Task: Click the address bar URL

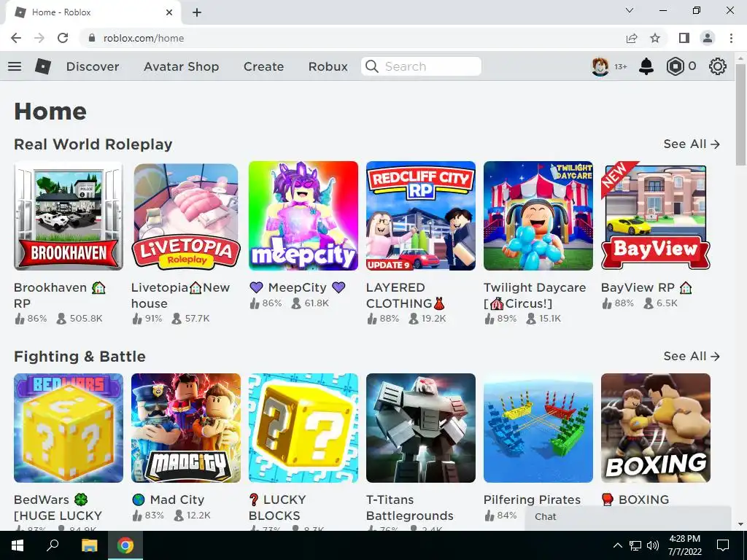Action: (x=144, y=38)
